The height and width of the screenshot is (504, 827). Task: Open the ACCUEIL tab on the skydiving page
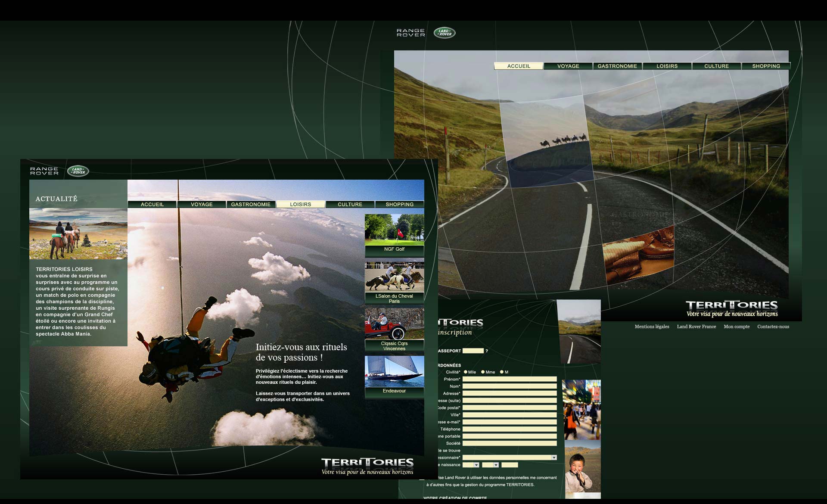(x=152, y=204)
